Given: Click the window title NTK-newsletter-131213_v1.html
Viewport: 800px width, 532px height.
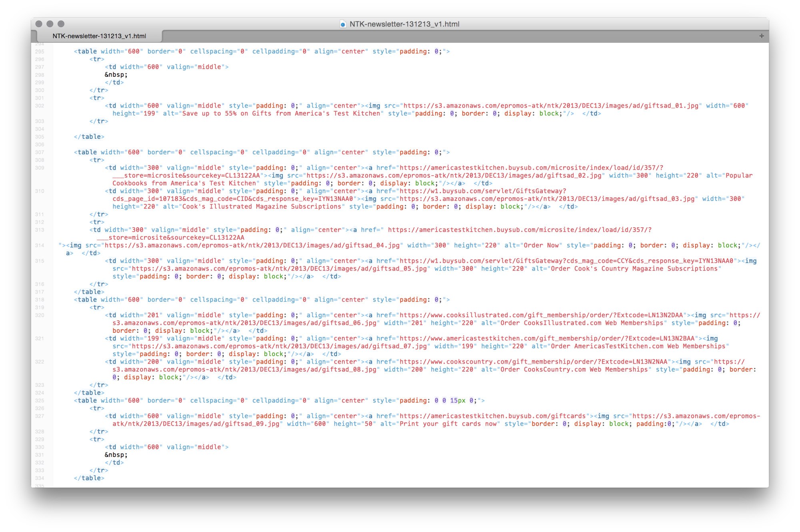Looking at the screenshot, I should pos(404,24).
